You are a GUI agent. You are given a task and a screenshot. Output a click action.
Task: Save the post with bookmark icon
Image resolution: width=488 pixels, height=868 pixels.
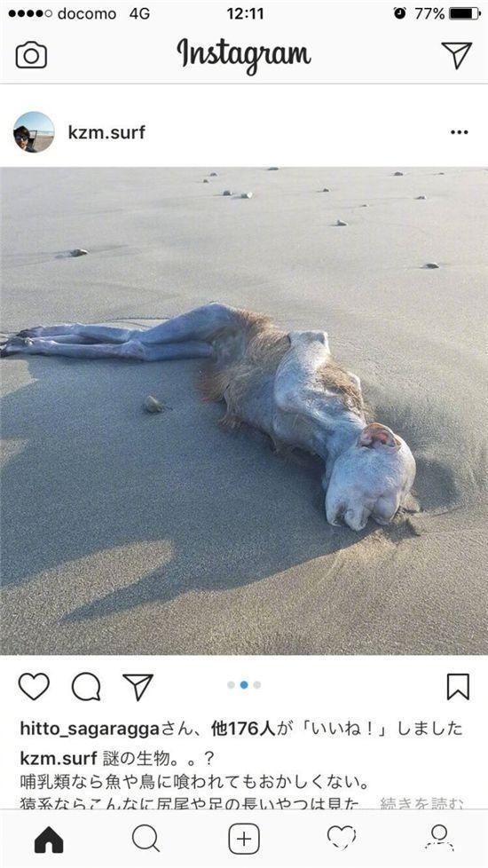click(x=458, y=686)
